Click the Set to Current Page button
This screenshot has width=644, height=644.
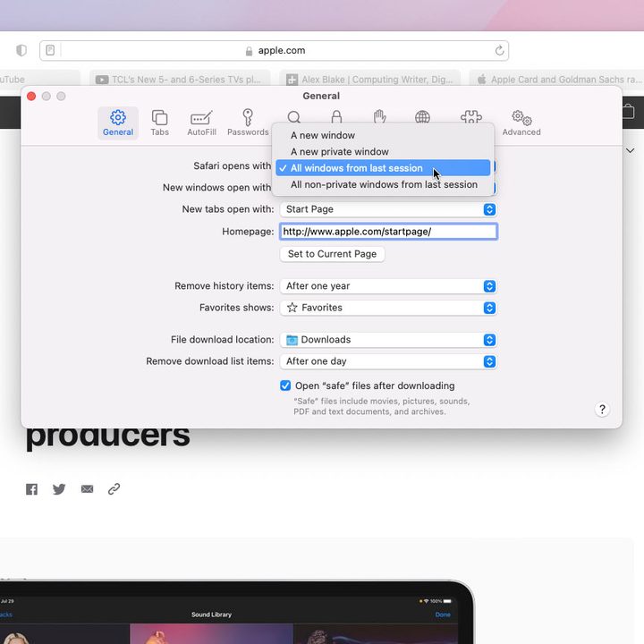click(x=332, y=254)
